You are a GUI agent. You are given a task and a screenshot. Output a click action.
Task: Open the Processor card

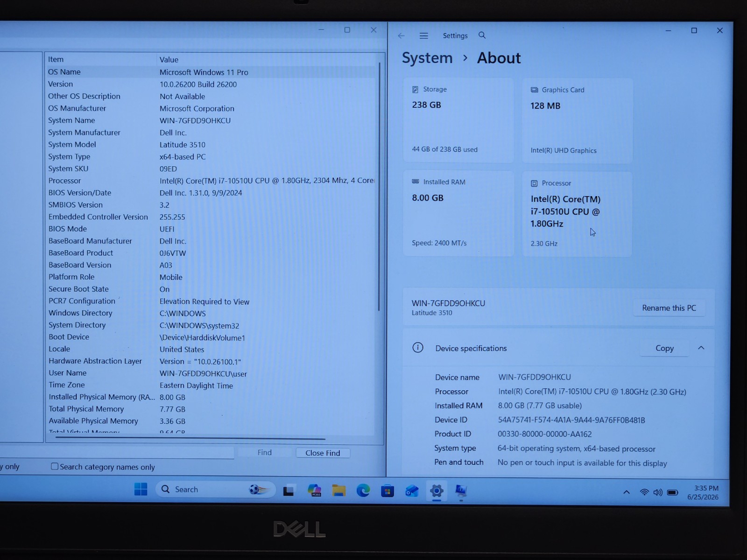pos(577,214)
